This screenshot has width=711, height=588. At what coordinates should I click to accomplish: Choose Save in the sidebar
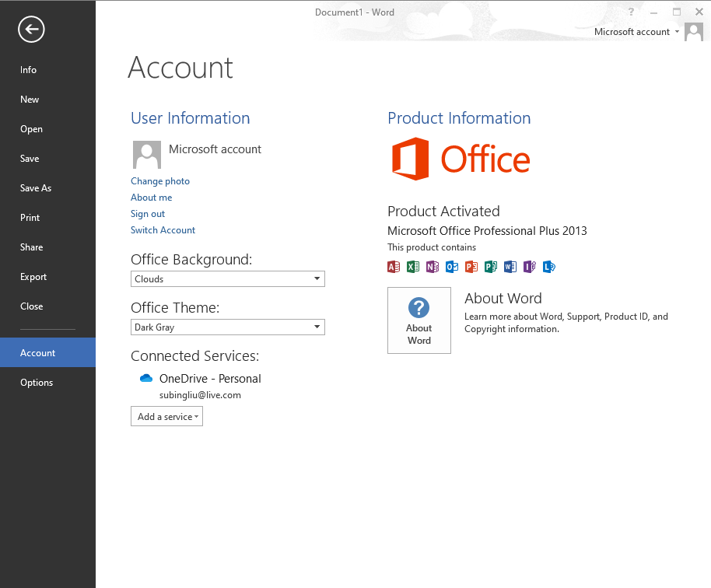[x=47, y=158]
